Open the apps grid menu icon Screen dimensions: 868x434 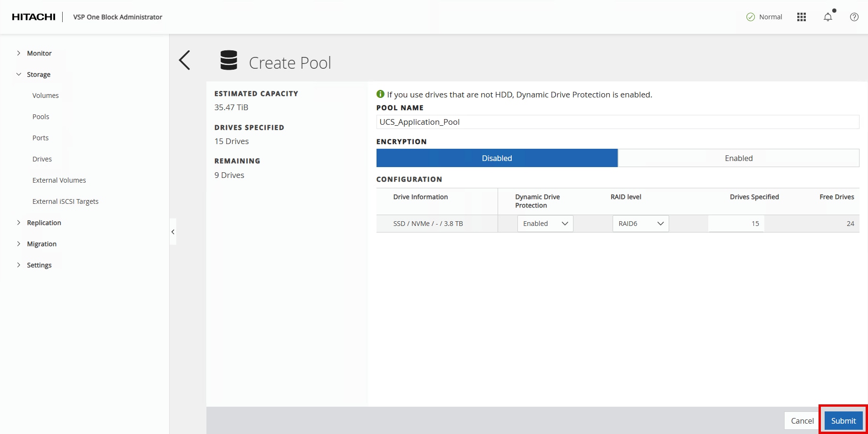tap(801, 17)
